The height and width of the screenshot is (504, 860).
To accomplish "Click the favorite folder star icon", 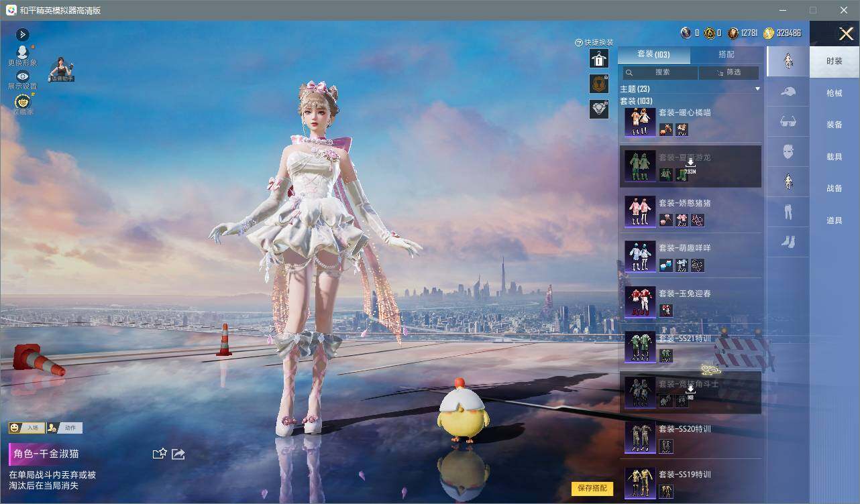I will point(160,454).
